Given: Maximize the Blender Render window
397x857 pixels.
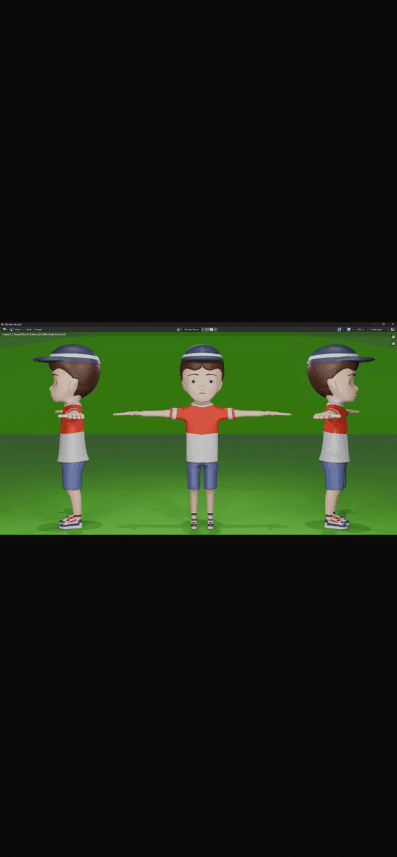Looking at the screenshot, I should coord(383,324).
